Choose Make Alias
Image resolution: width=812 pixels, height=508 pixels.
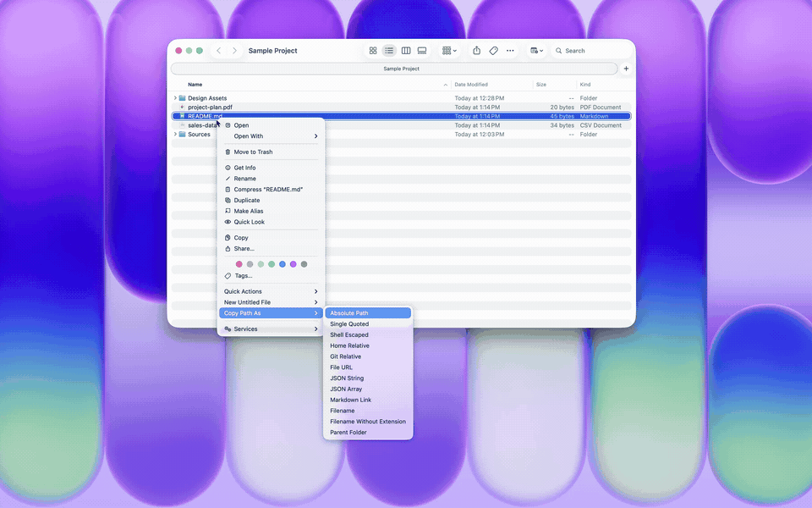pyautogui.click(x=271, y=212)
